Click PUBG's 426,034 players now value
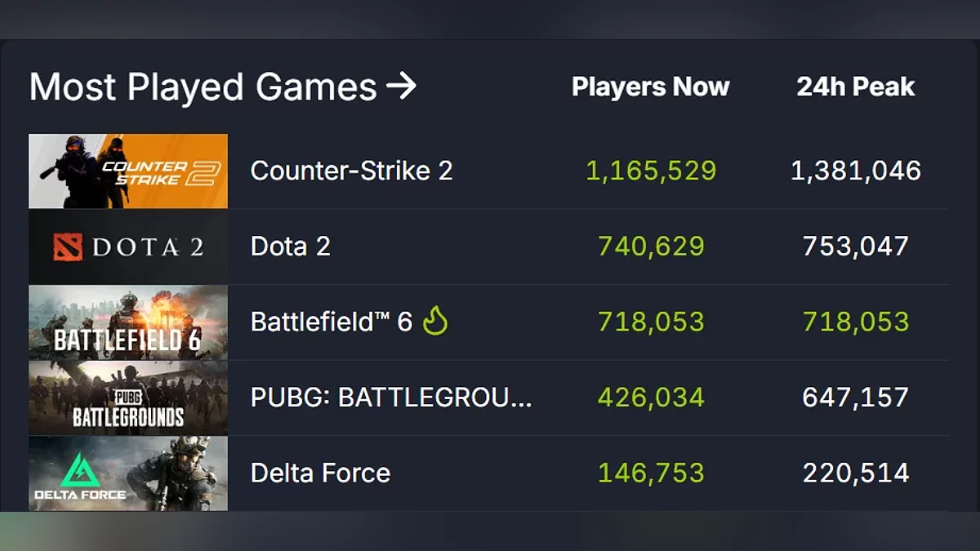Image resolution: width=980 pixels, height=551 pixels. pyautogui.click(x=651, y=398)
